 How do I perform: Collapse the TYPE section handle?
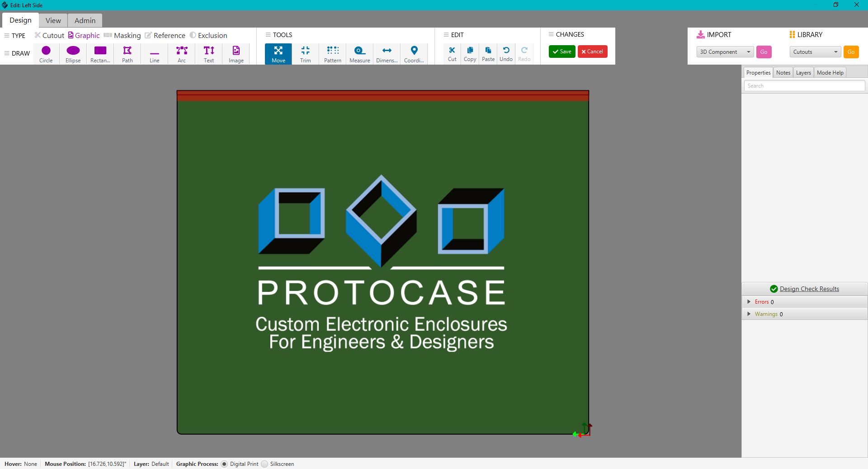tap(7, 36)
